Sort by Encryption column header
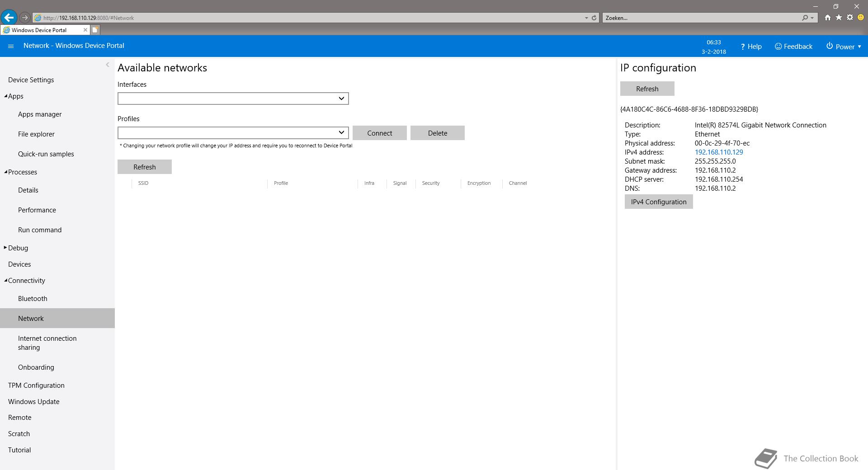The height and width of the screenshot is (470, 868). pos(479,183)
